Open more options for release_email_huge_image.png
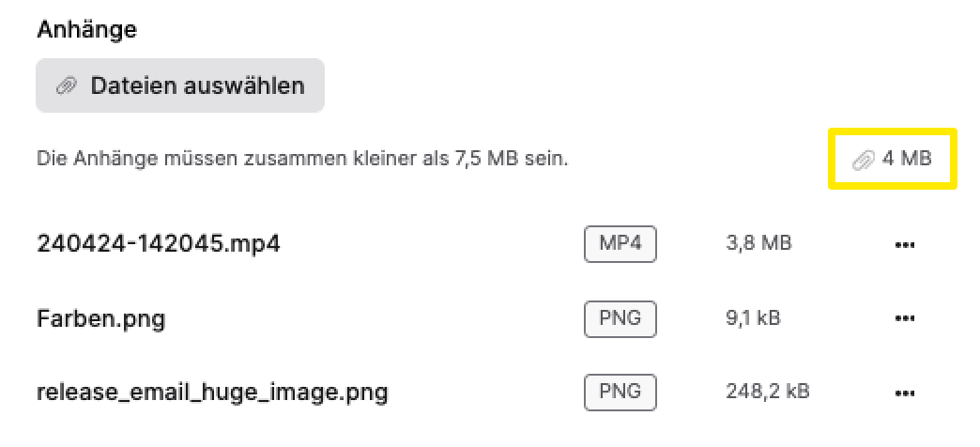The width and height of the screenshot is (980, 447). [905, 392]
